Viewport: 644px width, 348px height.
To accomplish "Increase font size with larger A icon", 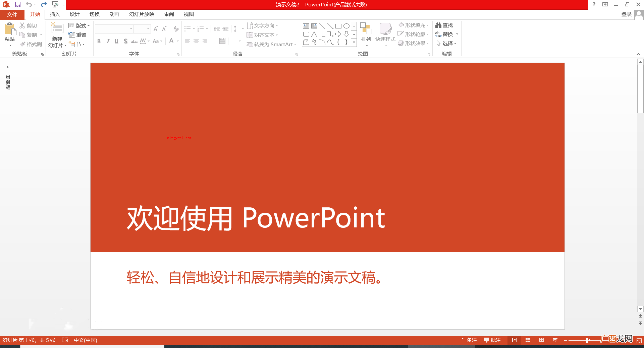I will 156,29.
